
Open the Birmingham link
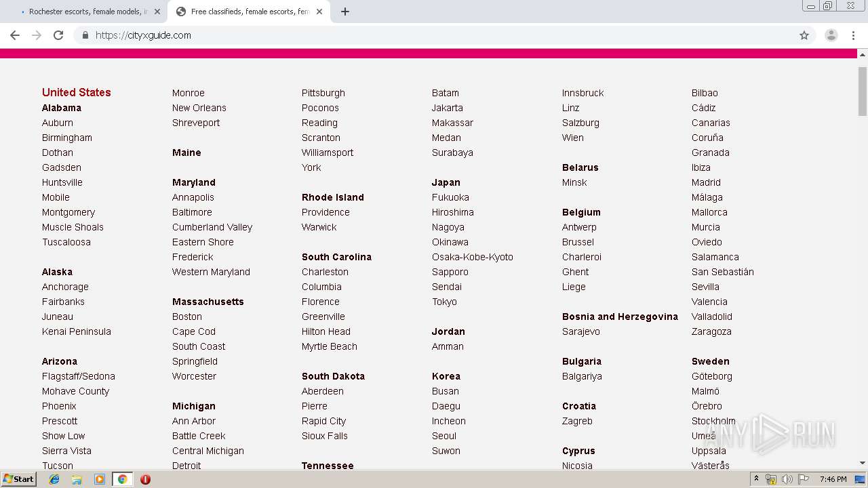pyautogui.click(x=67, y=138)
